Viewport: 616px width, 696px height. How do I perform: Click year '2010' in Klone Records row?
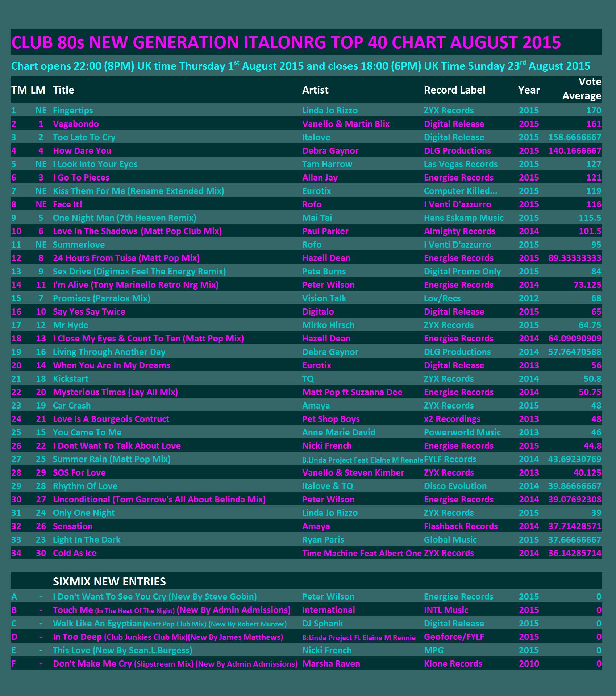[x=529, y=664]
